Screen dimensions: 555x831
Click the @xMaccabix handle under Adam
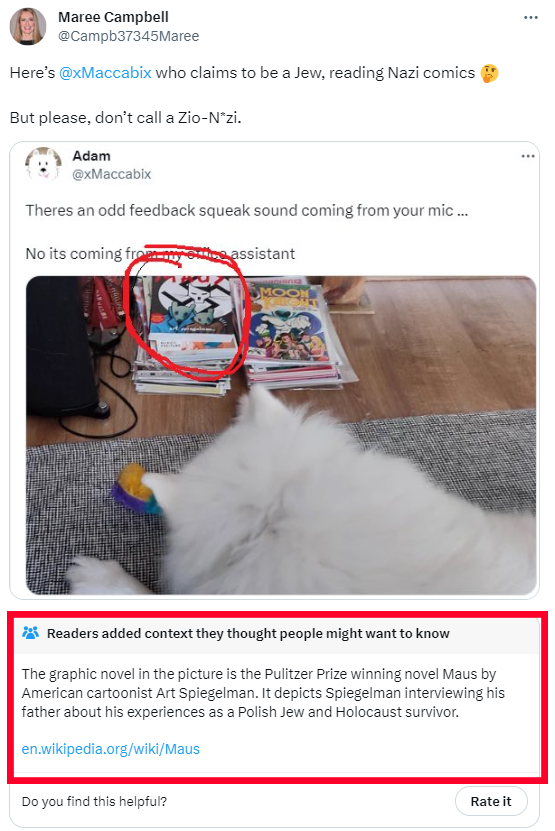[x=111, y=174]
